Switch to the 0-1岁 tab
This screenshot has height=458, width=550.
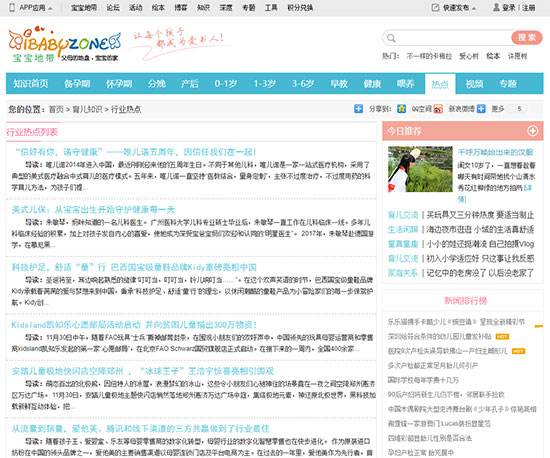coord(226,83)
